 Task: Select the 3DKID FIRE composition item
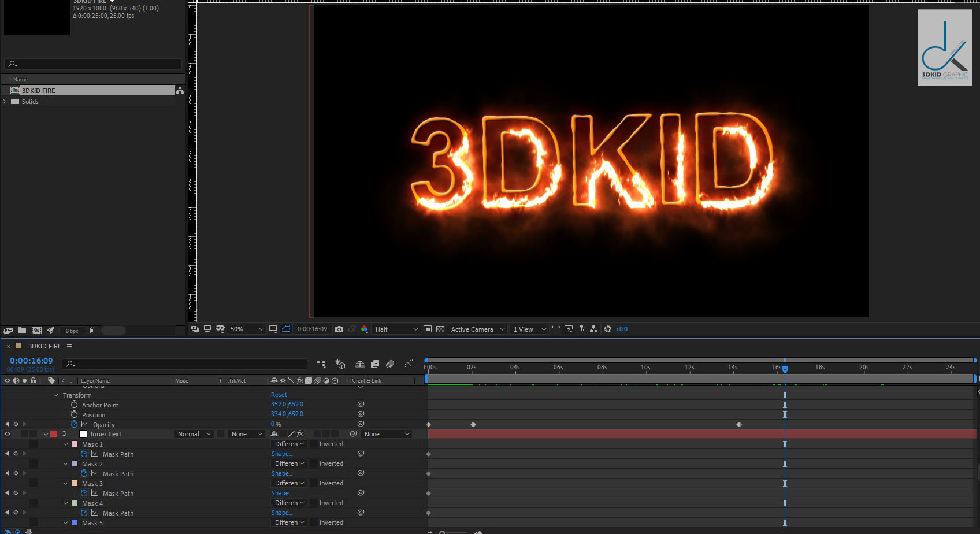[x=39, y=91]
